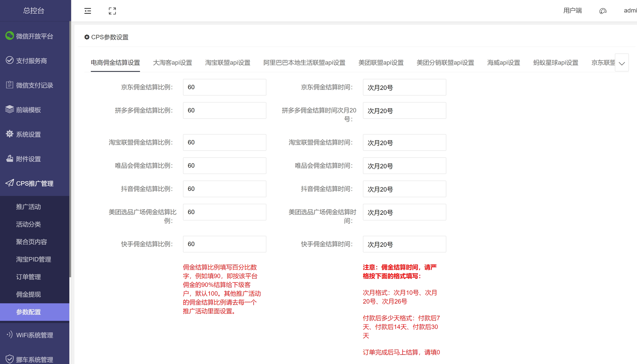Switch to the 淘宝联盟api设置 tab

click(228, 62)
